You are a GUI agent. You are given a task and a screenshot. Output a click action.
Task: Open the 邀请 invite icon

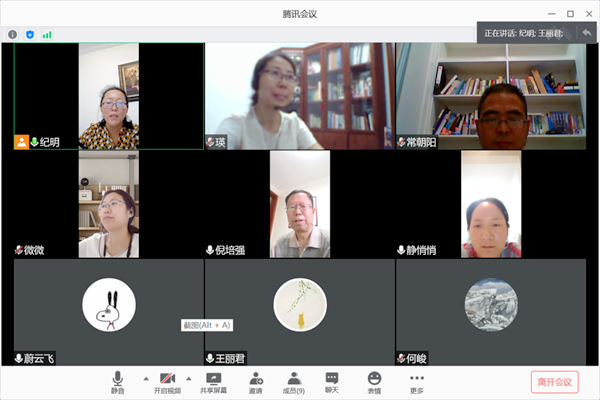tap(256, 381)
